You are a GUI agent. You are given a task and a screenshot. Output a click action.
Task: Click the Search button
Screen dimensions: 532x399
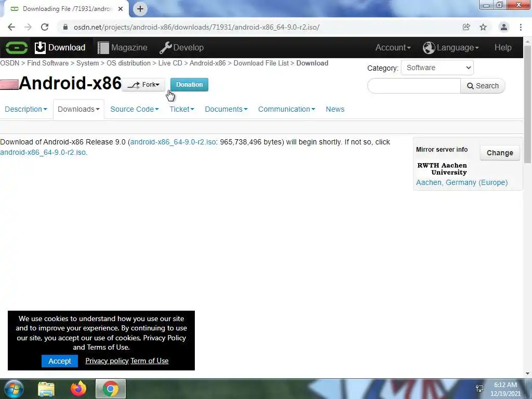tap(483, 86)
